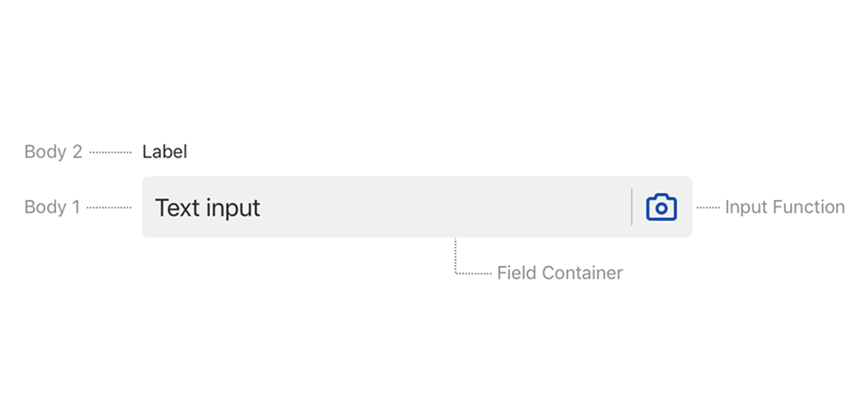
Task: Open the camera input function in field
Action: pos(662,207)
